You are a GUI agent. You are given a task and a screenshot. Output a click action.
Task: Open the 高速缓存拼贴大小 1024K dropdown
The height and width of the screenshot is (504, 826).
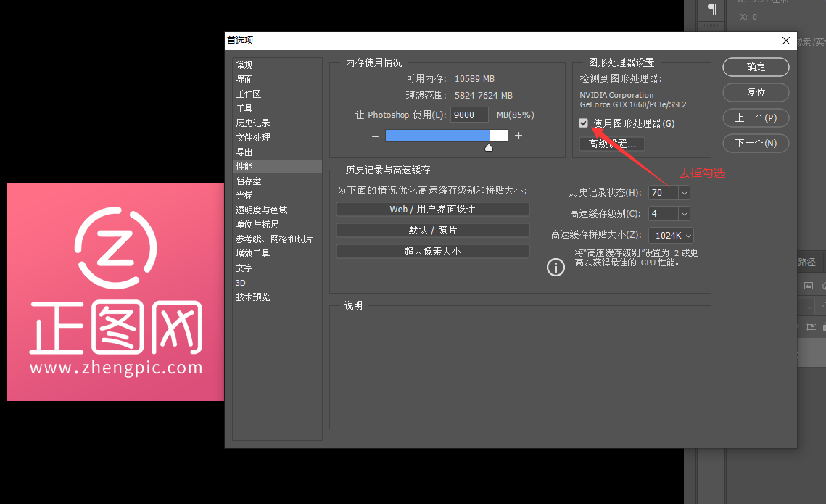point(671,236)
